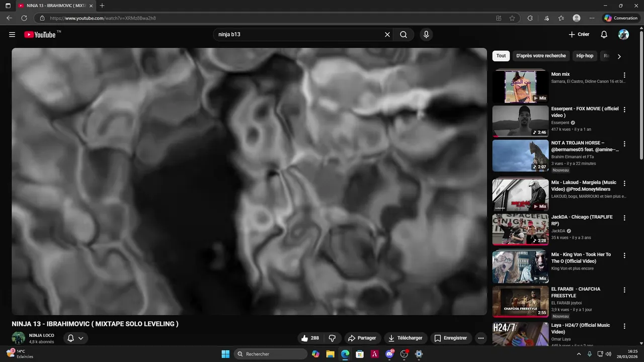Open the browser extensions puzzle icon
644x362 pixels.
(530, 18)
